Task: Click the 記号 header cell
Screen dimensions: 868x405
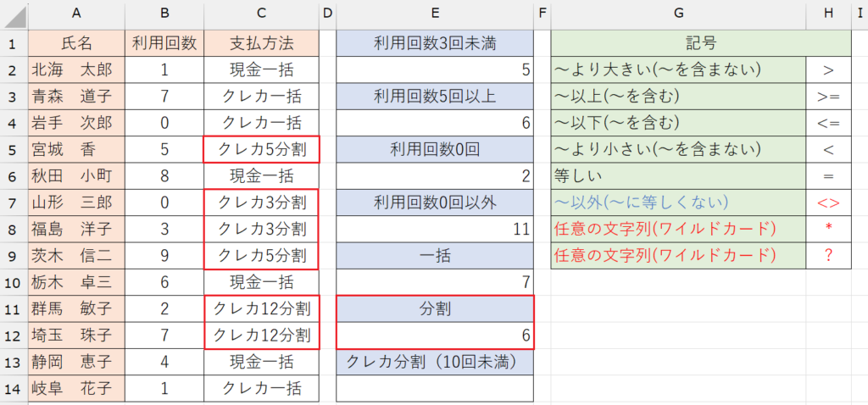Action: 701,42
